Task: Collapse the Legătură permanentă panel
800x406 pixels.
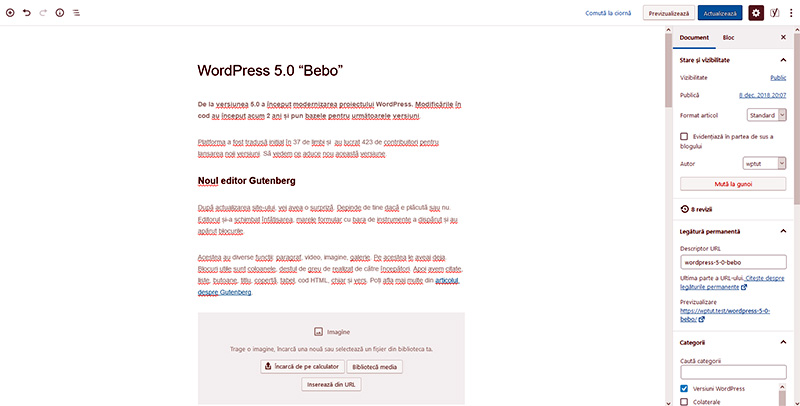Action: (783, 231)
